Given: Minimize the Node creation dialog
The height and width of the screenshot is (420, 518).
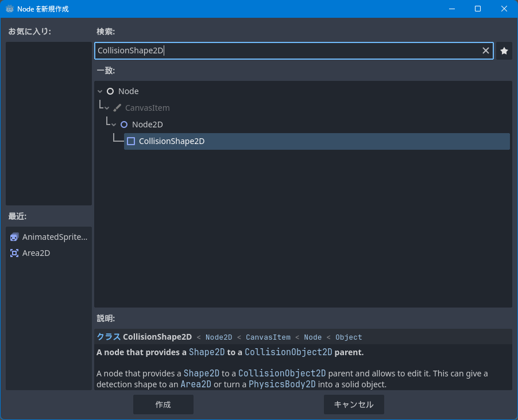Looking at the screenshot, I should [x=452, y=9].
